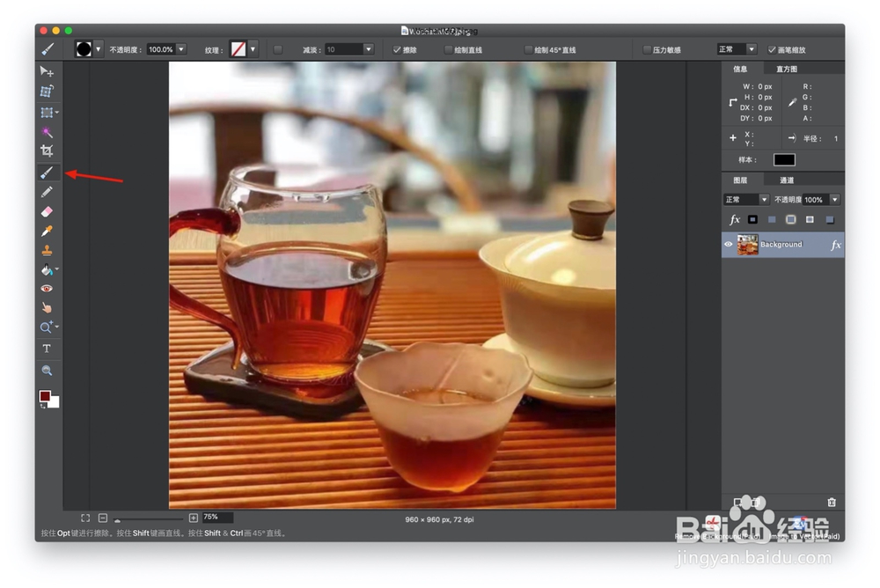Screen dimensions: 880x588
Task: Select the Red Eye tool
Action: click(x=47, y=289)
